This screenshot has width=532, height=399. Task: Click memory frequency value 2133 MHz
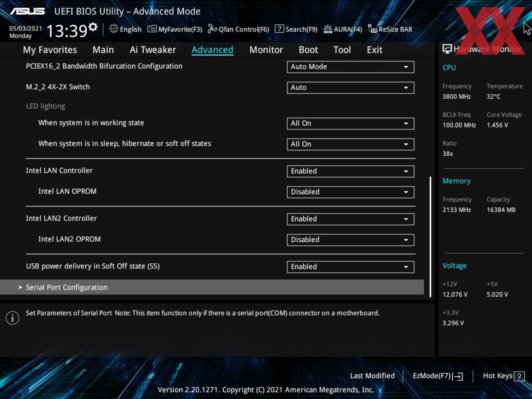[457, 210]
